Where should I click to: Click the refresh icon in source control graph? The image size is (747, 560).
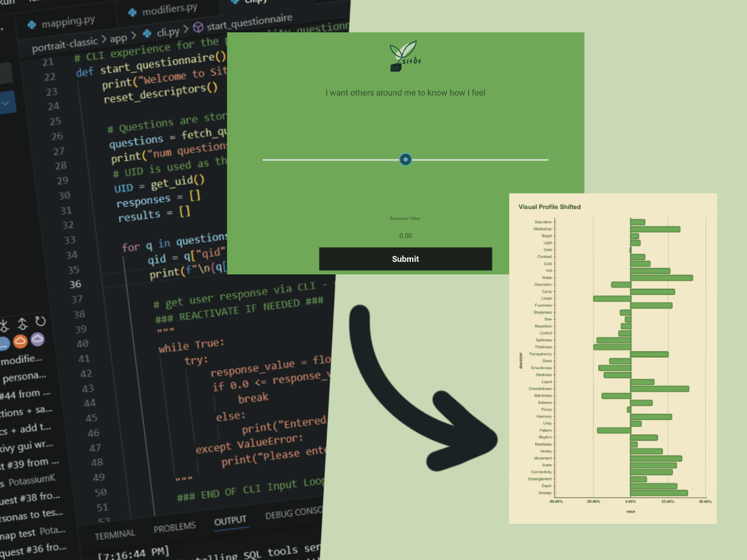pos(40,322)
